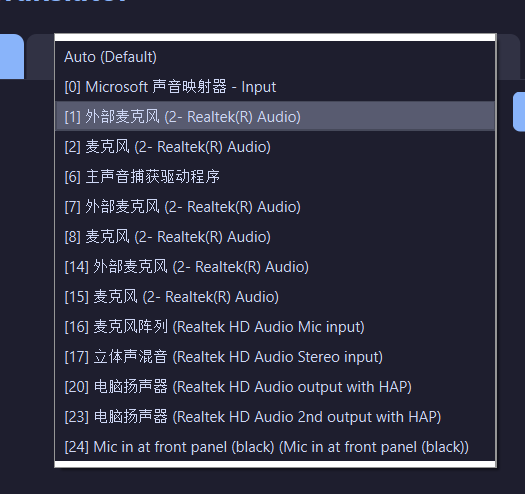
Task: Click the light blue tab left of dropdown
Action: (x=12, y=57)
